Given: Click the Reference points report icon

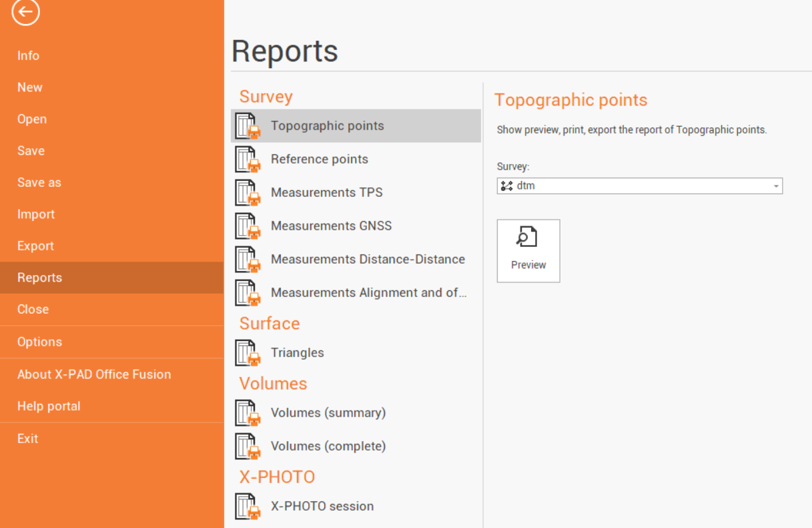Looking at the screenshot, I should [248, 160].
